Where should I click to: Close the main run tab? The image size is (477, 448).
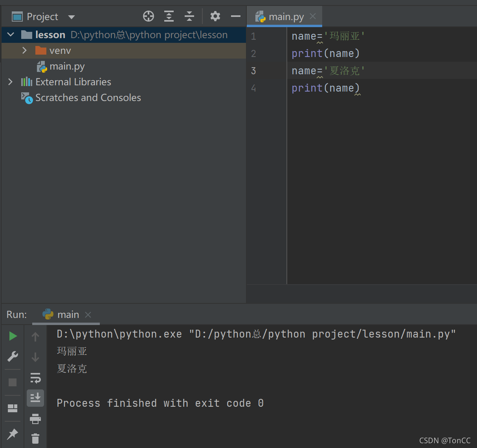tap(88, 315)
